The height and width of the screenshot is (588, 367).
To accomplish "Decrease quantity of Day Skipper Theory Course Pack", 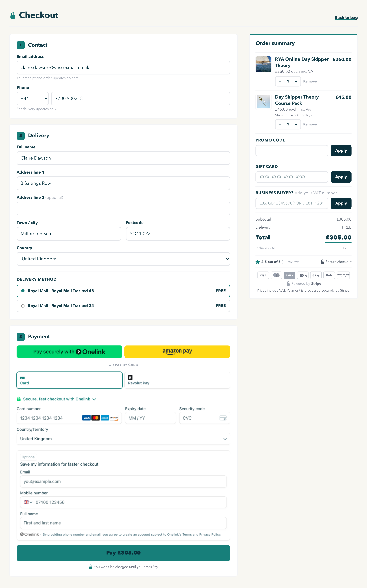I will pyautogui.click(x=280, y=124).
